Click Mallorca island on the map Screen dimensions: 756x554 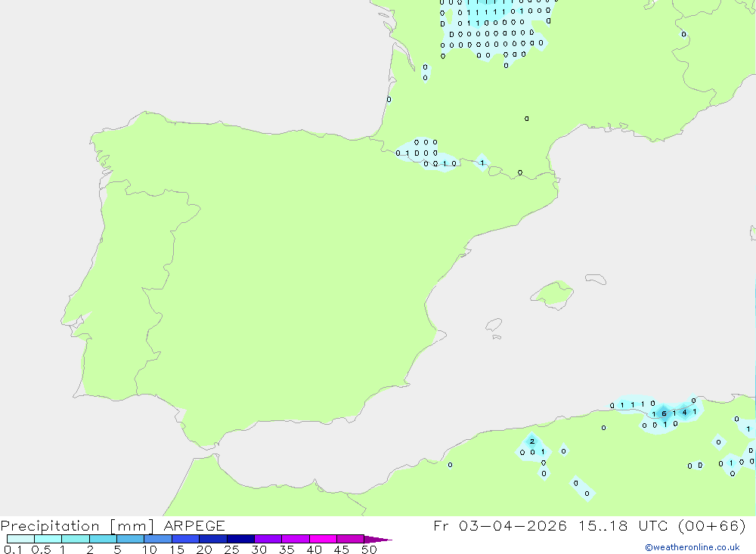coord(553,293)
